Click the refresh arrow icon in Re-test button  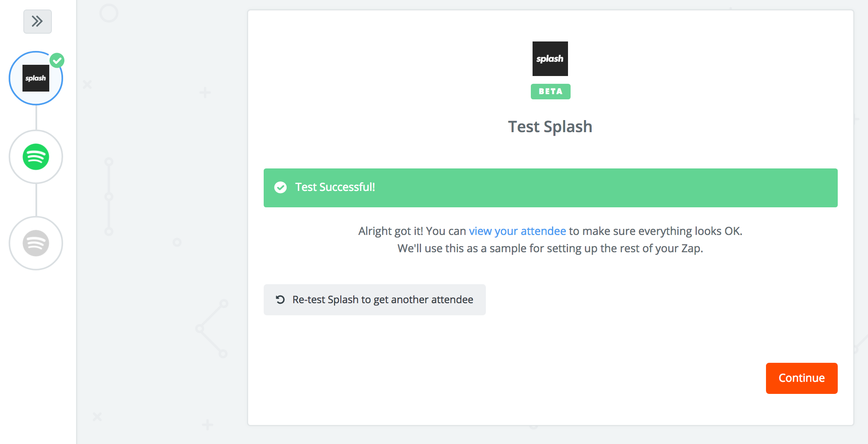(x=281, y=300)
